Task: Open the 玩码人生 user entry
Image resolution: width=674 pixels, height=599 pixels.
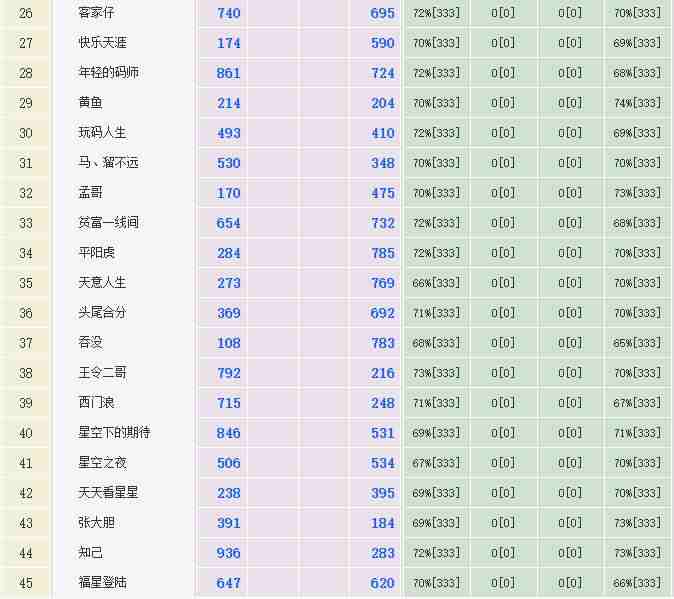Action: point(102,133)
